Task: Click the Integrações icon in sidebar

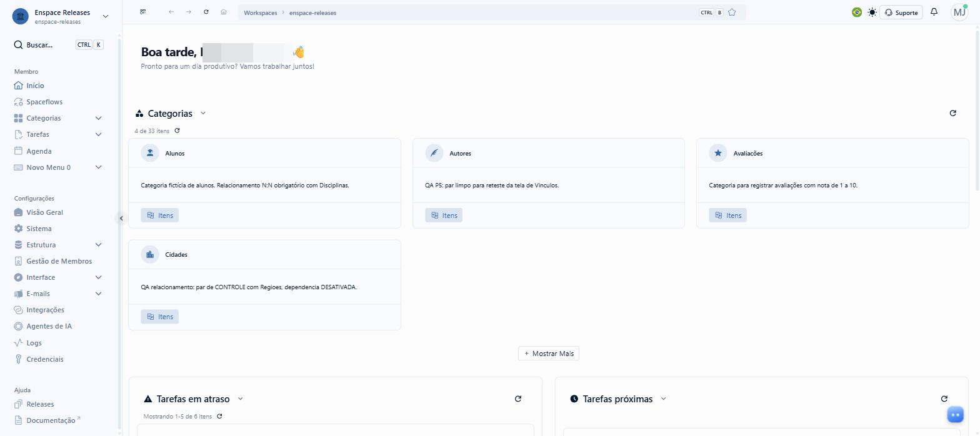Action: pos(18,310)
